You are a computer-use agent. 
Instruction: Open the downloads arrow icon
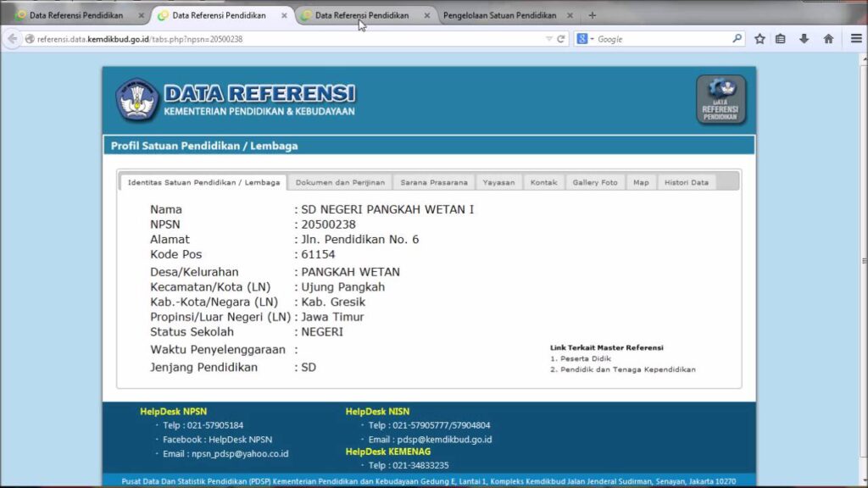click(x=804, y=39)
